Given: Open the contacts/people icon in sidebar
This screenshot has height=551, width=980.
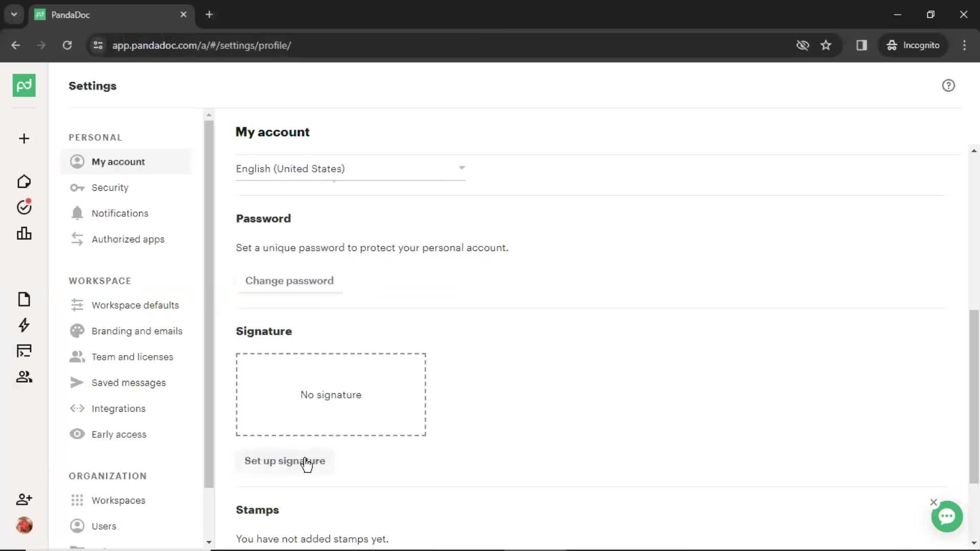Looking at the screenshot, I should [23, 376].
